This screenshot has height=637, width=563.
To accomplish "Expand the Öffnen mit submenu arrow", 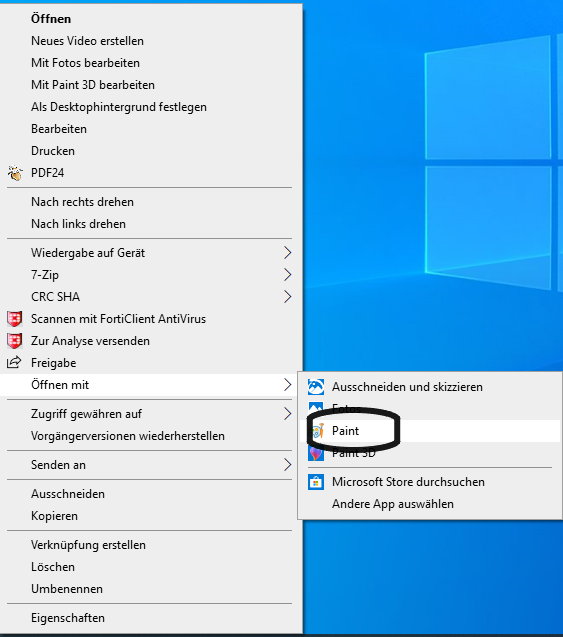I will pyautogui.click(x=288, y=385).
